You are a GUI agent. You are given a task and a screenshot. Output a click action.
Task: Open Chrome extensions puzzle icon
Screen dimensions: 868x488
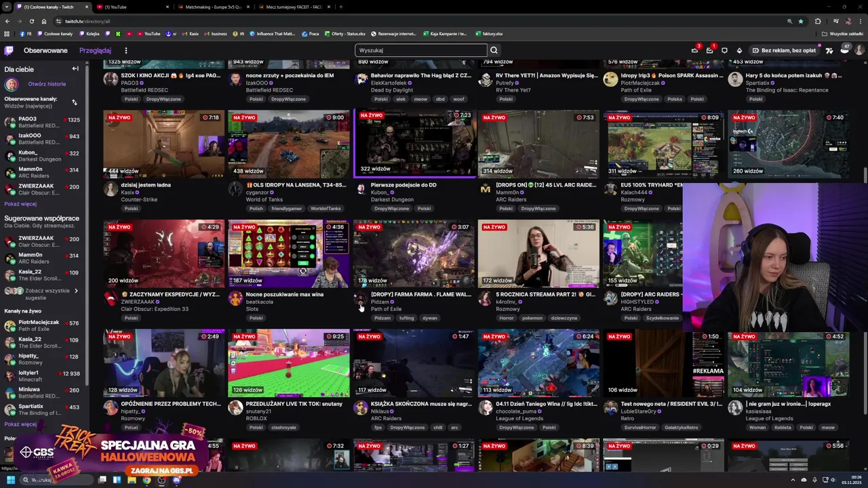tap(818, 21)
